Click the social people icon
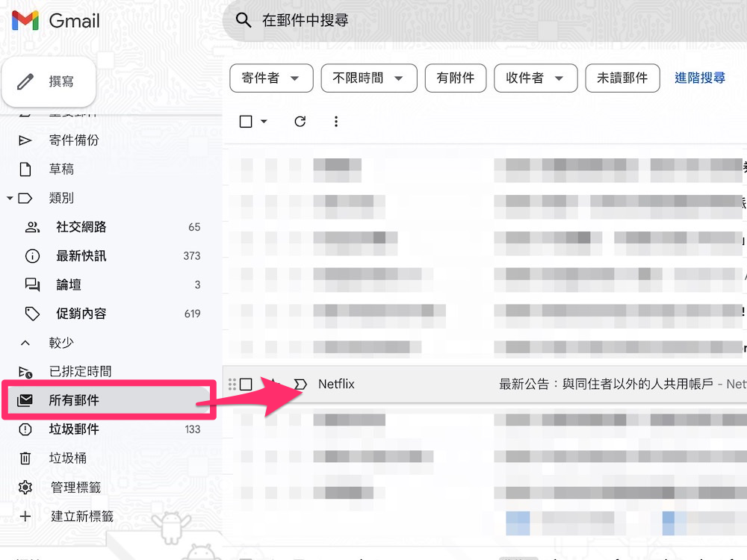The height and width of the screenshot is (560, 747). tap(32, 227)
